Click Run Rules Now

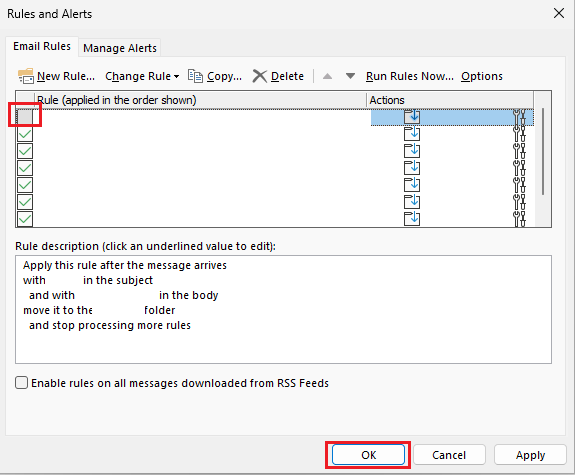410,76
